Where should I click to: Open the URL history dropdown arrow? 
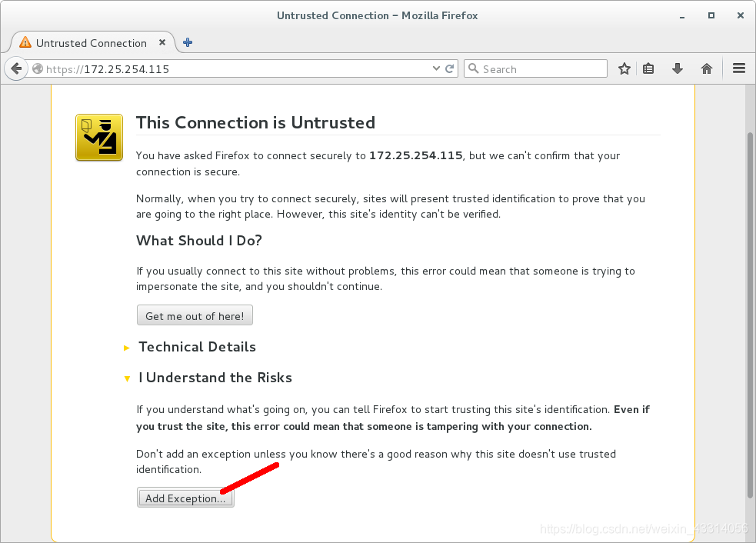coord(436,68)
